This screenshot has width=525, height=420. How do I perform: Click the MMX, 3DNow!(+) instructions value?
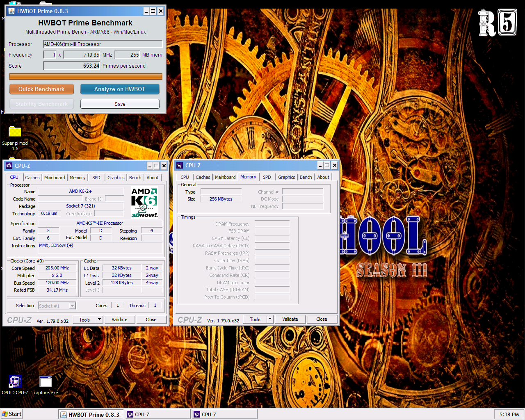(100, 248)
